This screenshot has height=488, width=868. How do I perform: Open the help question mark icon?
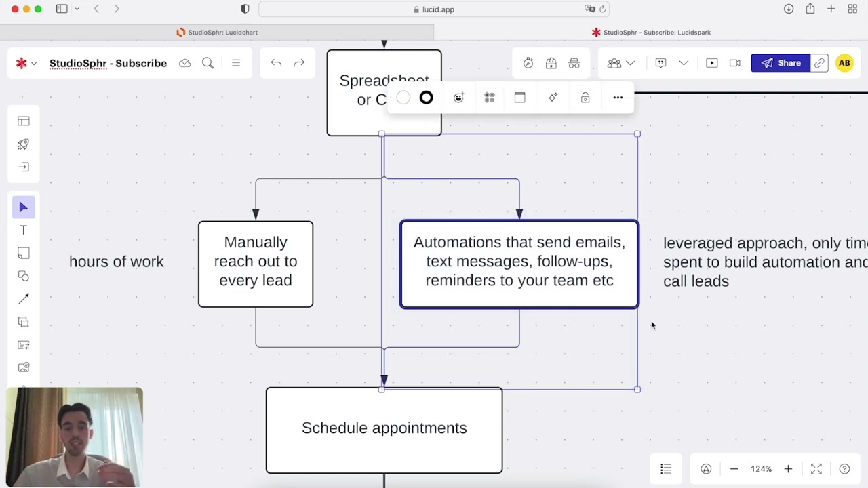pyautogui.click(x=844, y=469)
